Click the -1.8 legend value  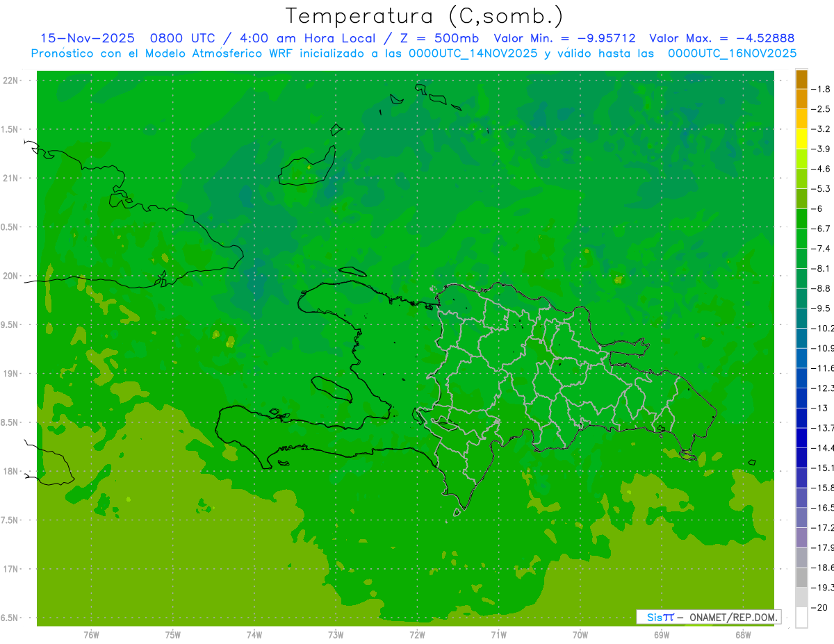(x=821, y=89)
